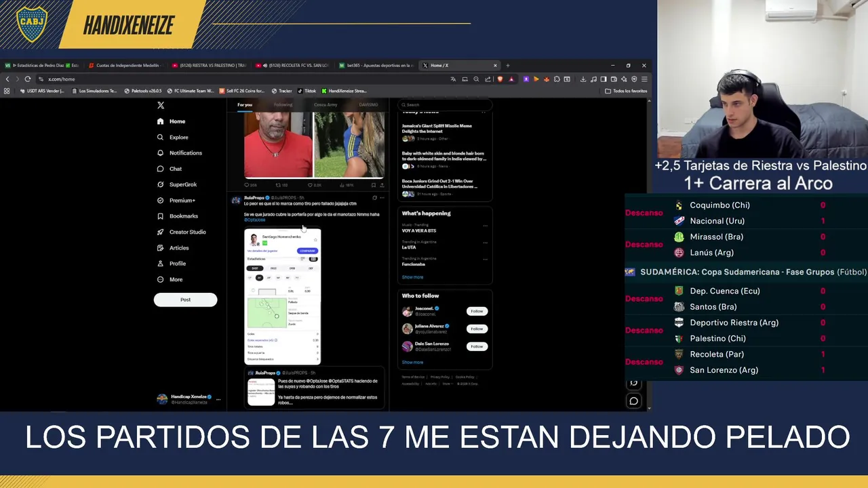Click the repost icon under the photo post

tap(278, 185)
